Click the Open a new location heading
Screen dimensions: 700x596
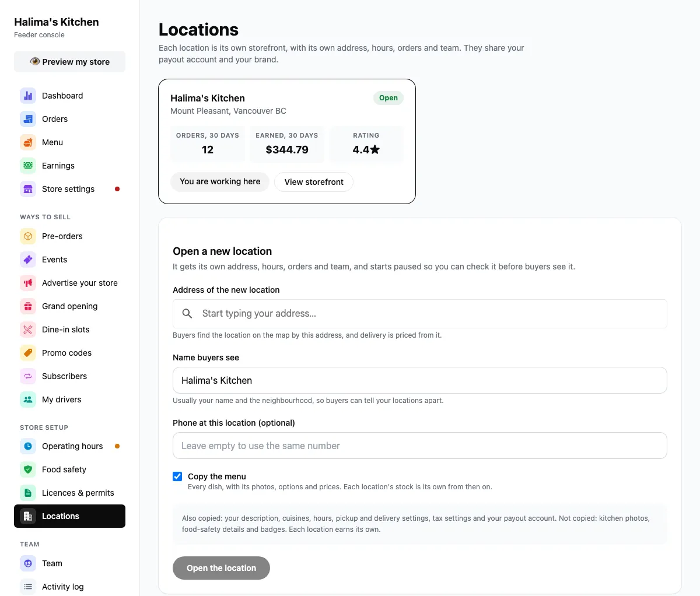click(222, 251)
